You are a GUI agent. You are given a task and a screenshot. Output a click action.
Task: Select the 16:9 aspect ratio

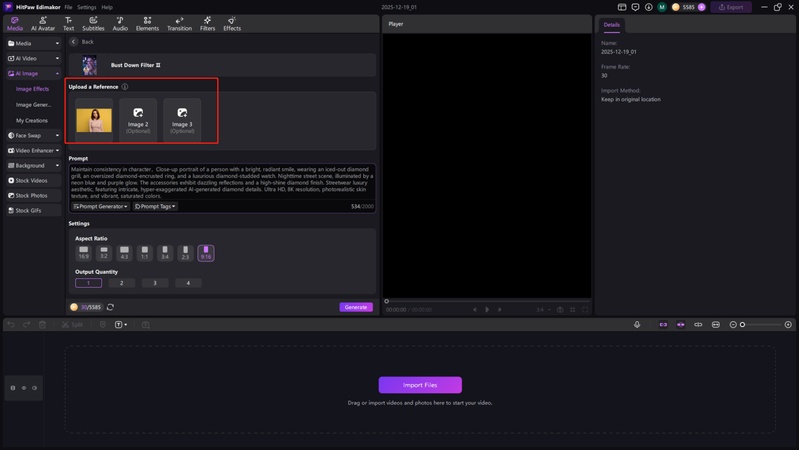[84, 253]
